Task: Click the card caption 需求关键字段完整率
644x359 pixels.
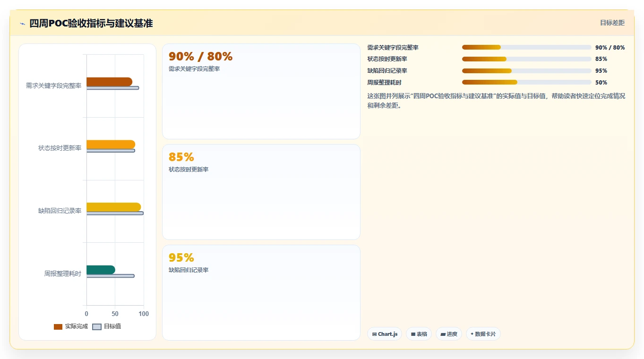Action: (x=194, y=69)
